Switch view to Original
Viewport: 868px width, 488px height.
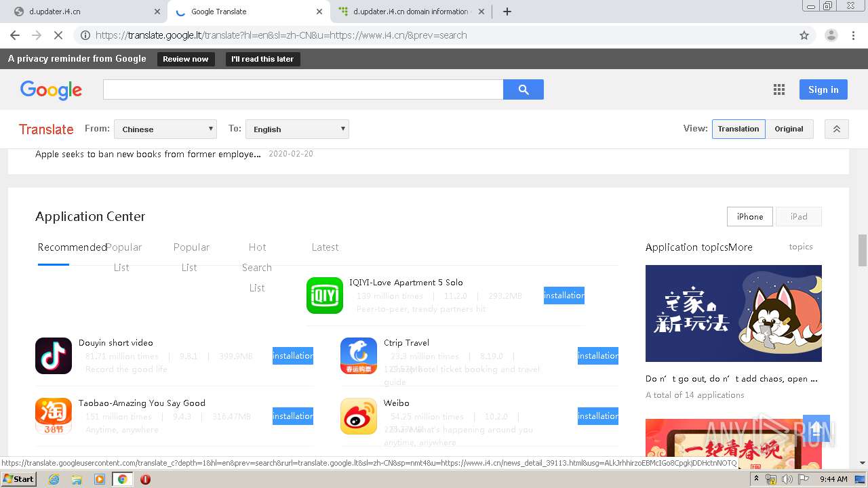pos(789,129)
